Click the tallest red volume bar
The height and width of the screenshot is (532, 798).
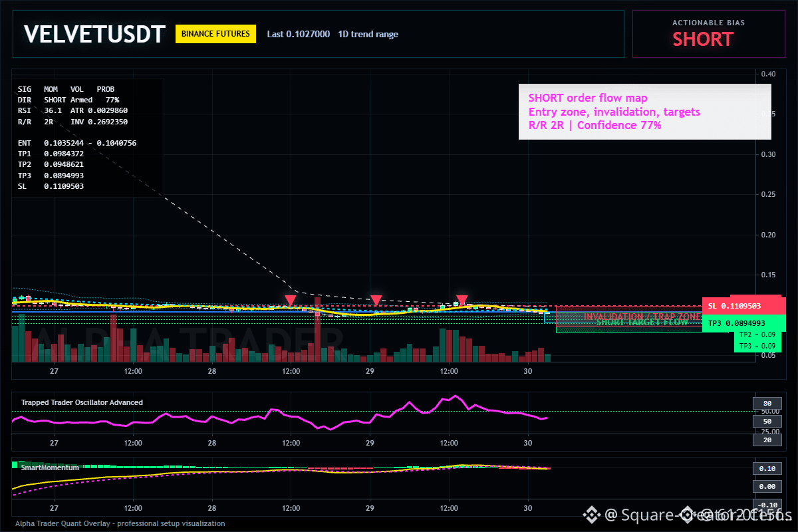pos(318,329)
